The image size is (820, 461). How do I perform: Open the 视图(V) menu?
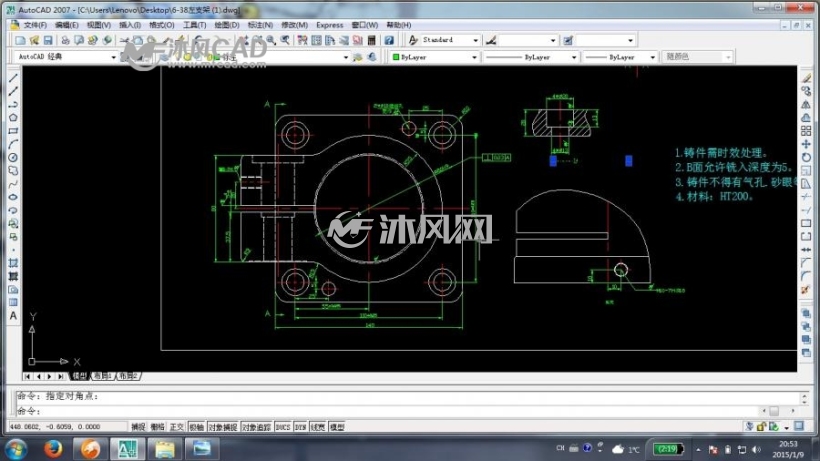click(x=99, y=25)
